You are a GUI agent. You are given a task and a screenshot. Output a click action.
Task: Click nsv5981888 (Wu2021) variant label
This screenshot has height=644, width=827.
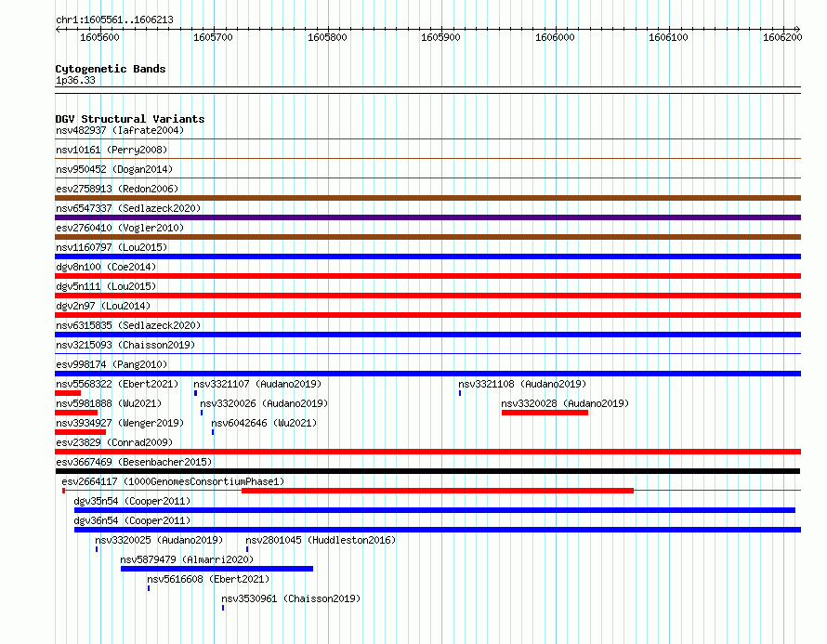pos(109,403)
